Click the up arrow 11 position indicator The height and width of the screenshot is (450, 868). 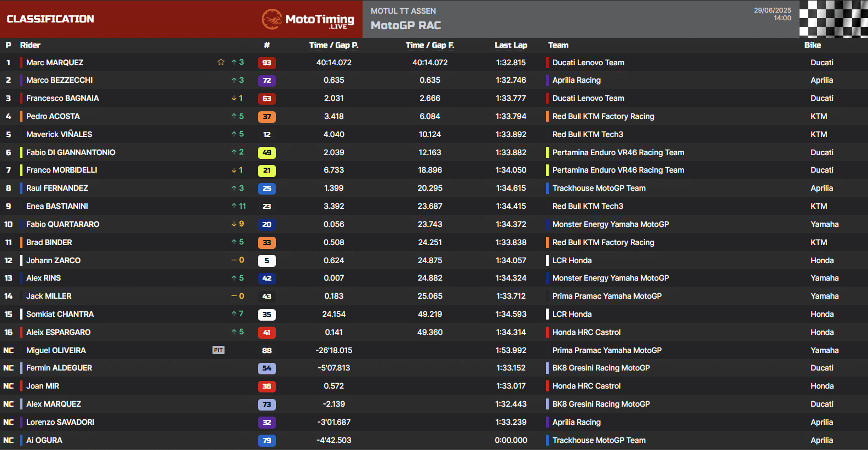pos(238,206)
